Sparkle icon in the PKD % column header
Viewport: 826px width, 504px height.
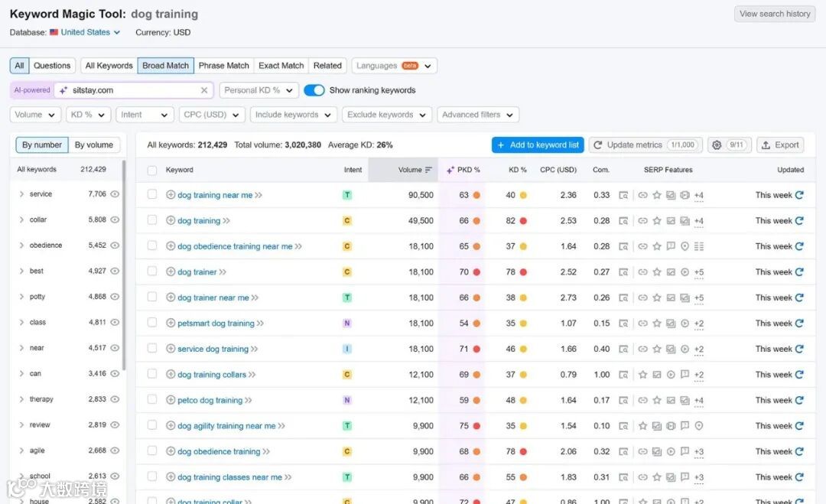point(450,170)
